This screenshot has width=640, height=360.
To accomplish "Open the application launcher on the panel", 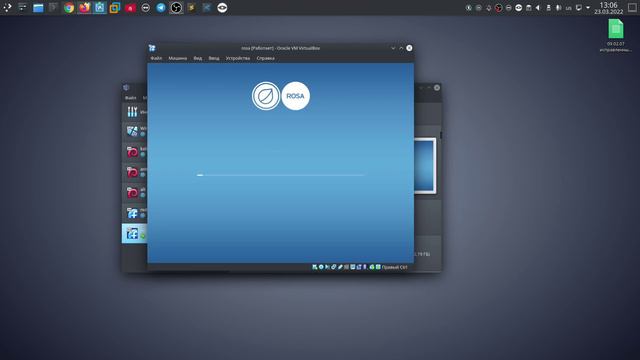I will pos(7,7).
